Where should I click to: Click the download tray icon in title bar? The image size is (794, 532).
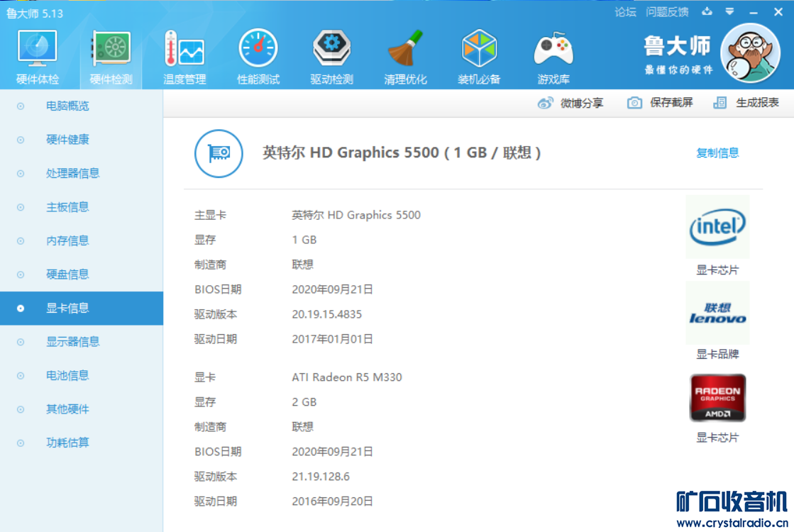tap(707, 11)
